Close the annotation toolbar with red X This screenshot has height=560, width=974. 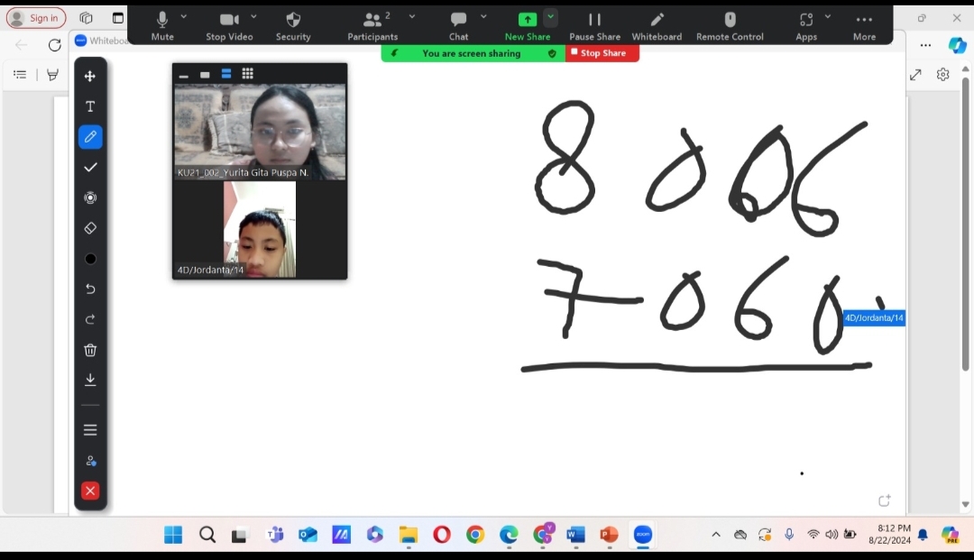pos(90,491)
